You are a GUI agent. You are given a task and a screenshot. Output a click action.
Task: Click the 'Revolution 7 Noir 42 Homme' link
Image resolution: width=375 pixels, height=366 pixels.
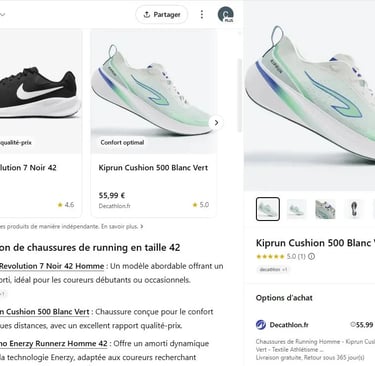(x=52, y=266)
